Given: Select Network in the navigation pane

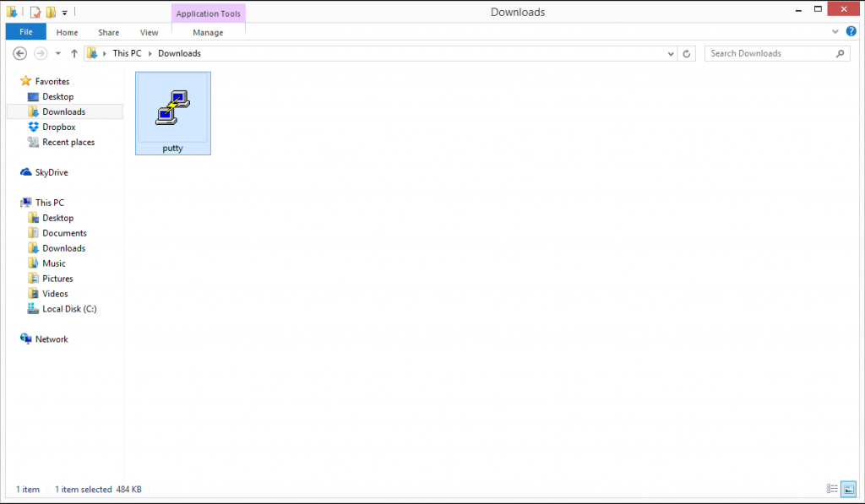Looking at the screenshot, I should pos(44,339).
